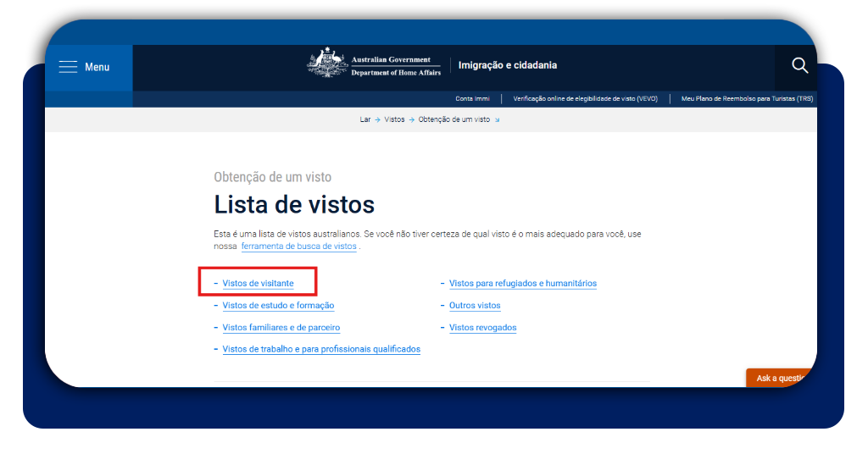Click the 'Lista de vistos' heading
Screen dimensions: 868x454
pos(294,205)
